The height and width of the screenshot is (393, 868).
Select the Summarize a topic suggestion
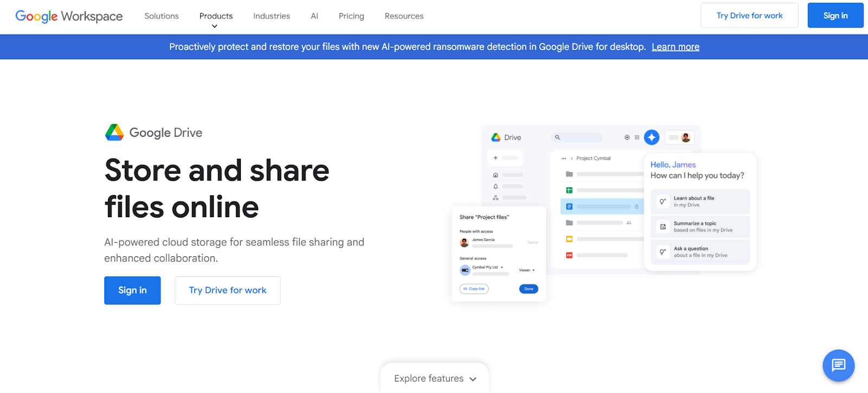coord(700,227)
